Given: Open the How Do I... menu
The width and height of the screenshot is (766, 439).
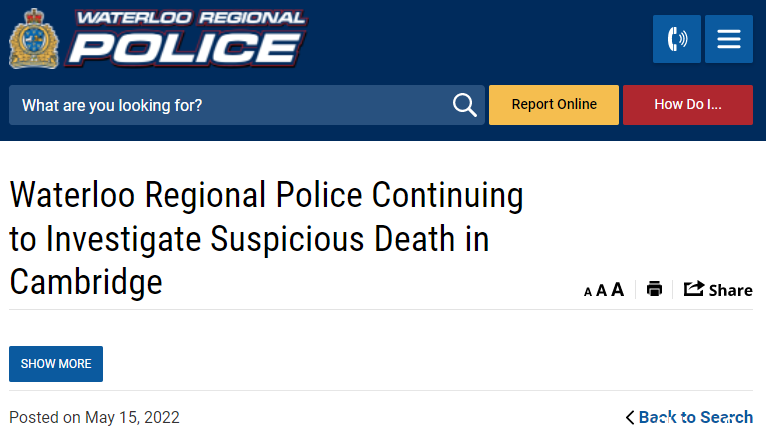Looking at the screenshot, I should point(687,105).
